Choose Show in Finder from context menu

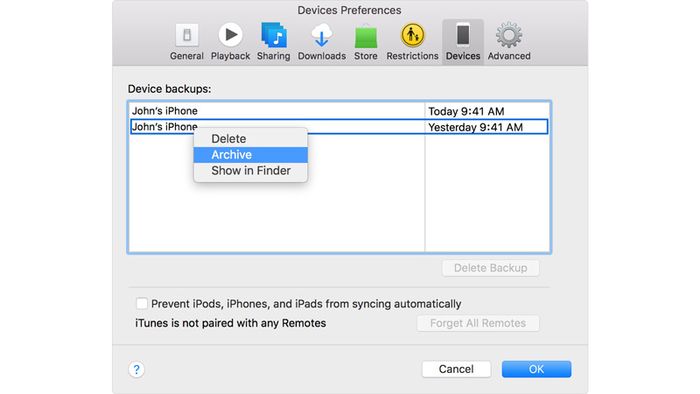tap(250, 171)
